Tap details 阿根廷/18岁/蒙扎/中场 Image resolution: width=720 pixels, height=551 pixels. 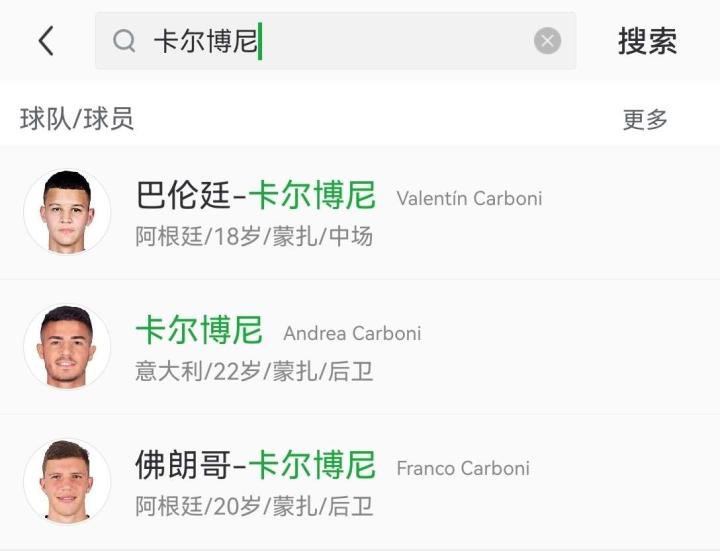[254, 237]
